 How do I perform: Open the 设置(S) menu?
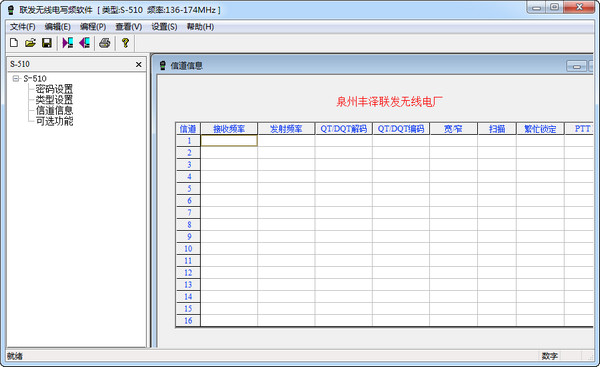pyautogui.click(x=164, y=27)
